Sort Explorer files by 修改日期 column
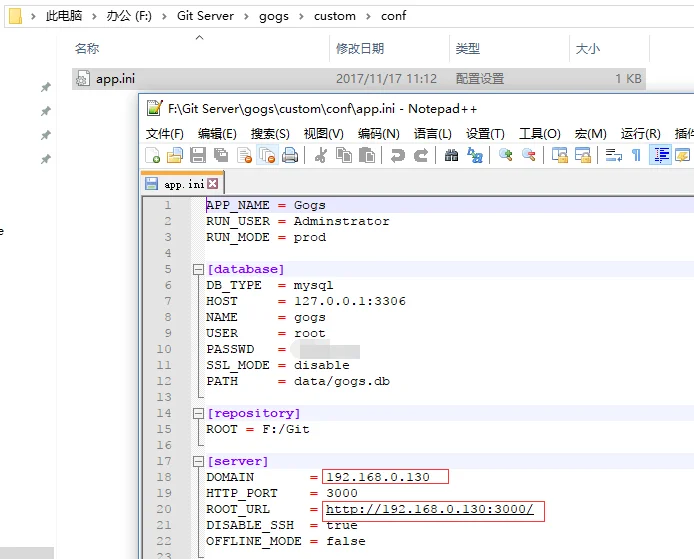 pyautogui.click(x=360, y=48)
